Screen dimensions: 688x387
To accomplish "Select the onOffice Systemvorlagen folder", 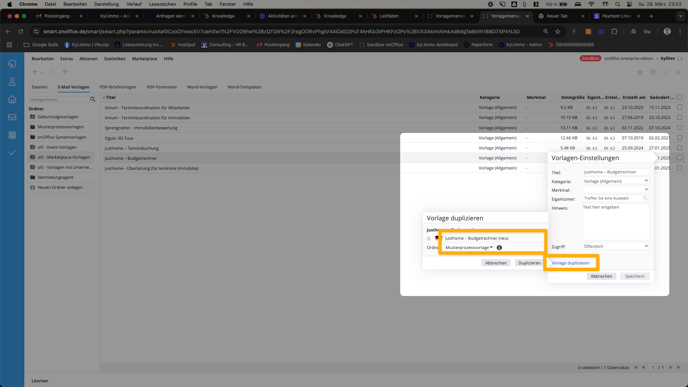I will tap(62, 137).
